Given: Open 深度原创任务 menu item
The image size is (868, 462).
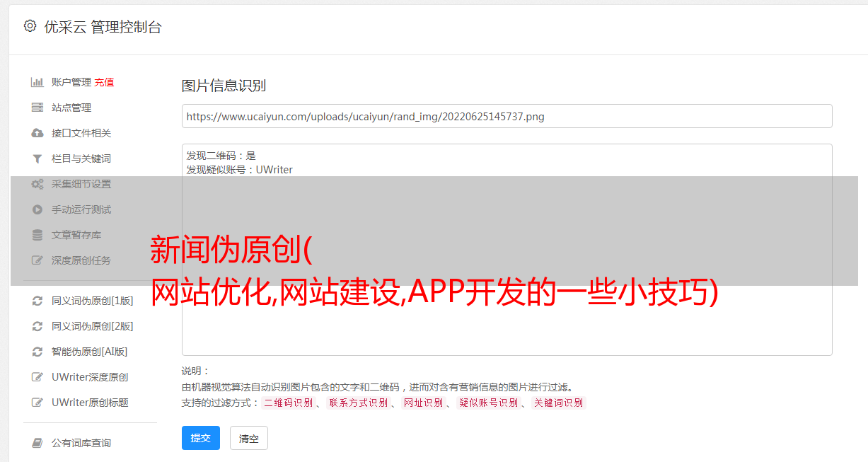Looking at the screenshot, I should point(81,260).
